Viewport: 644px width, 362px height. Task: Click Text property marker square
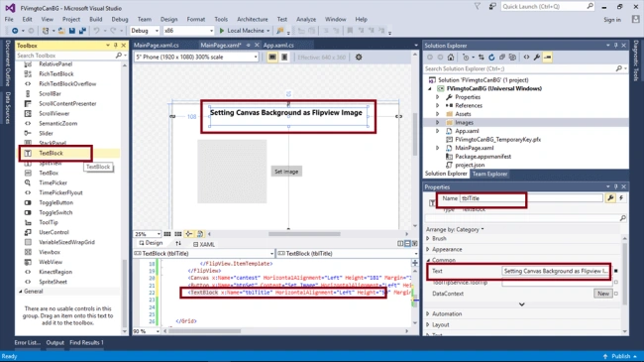(615, 271)
